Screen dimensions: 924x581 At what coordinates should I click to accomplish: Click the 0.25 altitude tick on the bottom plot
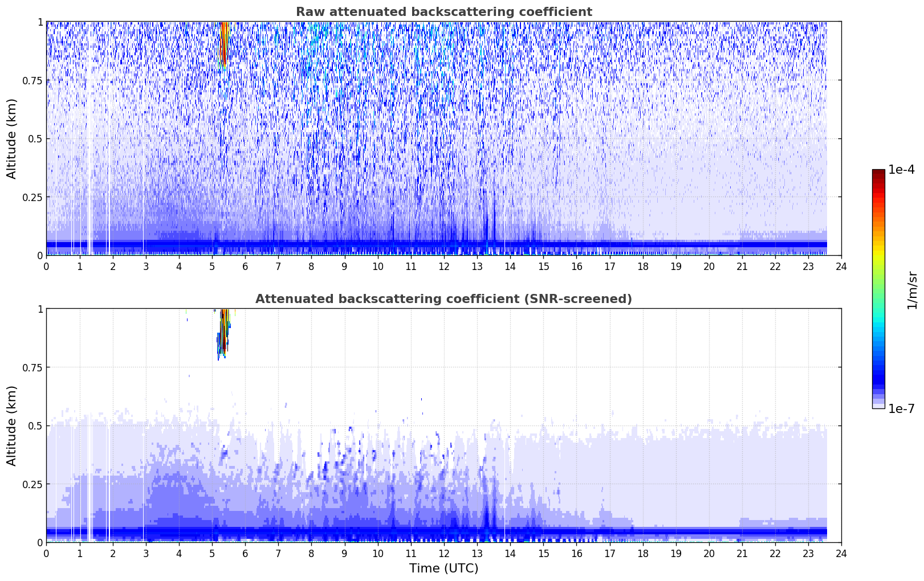(32, 484)
